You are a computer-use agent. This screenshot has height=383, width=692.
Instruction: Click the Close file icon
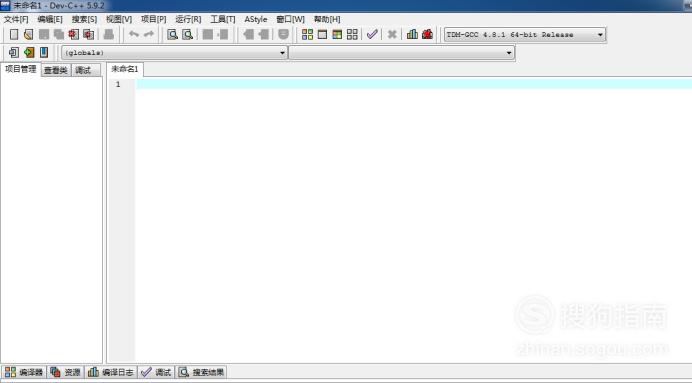tap(74, 34)
